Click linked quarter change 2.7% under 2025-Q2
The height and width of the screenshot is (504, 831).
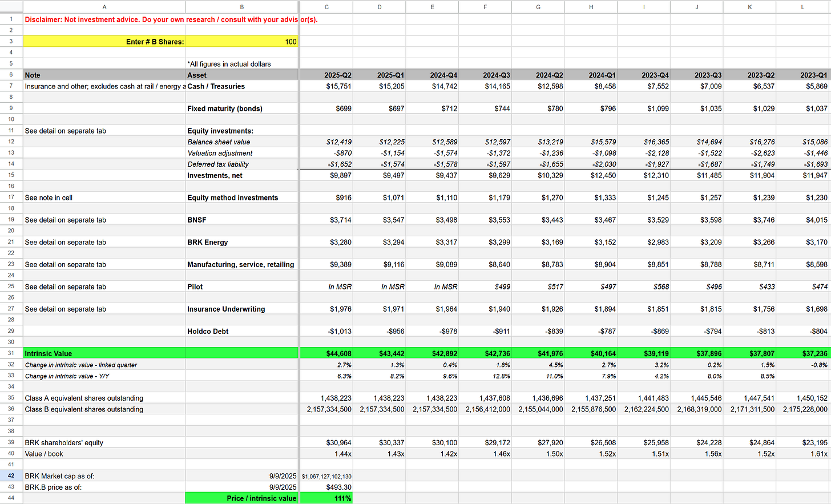[x=344, y=365]
